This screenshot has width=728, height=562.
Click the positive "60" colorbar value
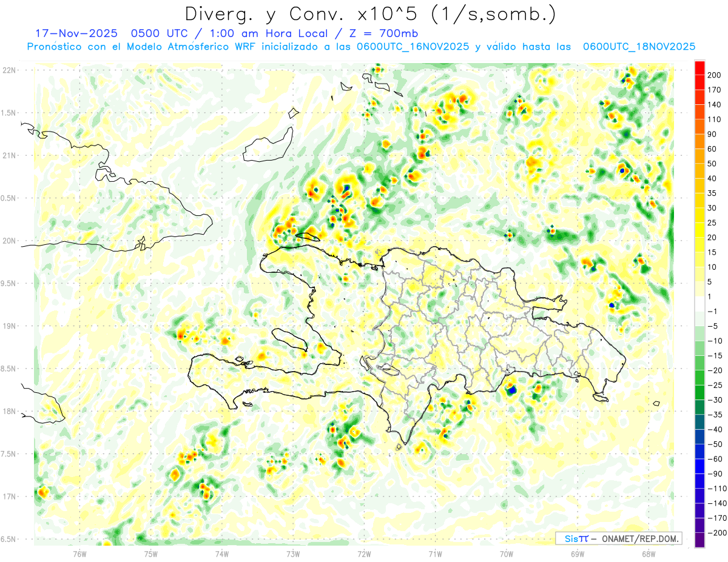(713, 149)
